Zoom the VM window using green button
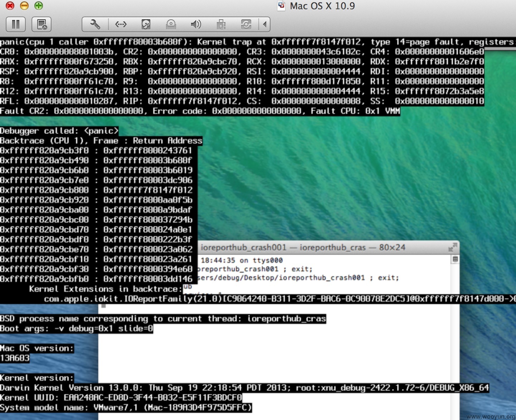 tap(39, 6)
